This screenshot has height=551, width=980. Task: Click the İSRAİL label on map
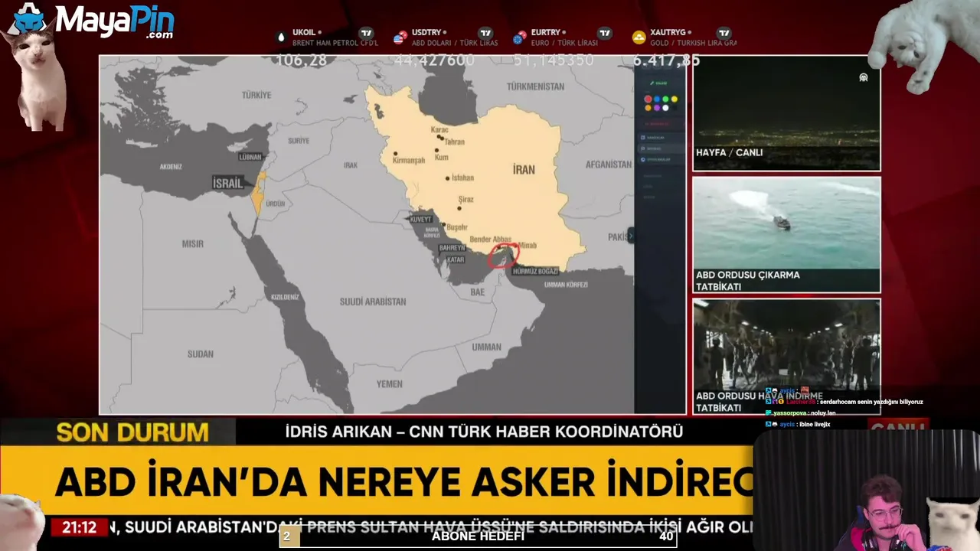tap(227, 183)
